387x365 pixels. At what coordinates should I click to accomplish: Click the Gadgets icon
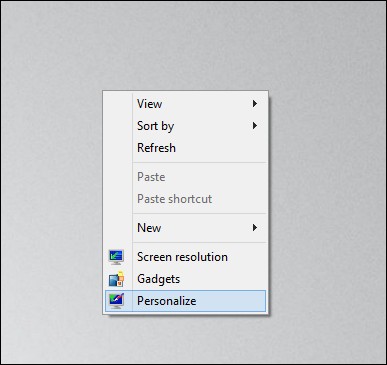[116, 279]
